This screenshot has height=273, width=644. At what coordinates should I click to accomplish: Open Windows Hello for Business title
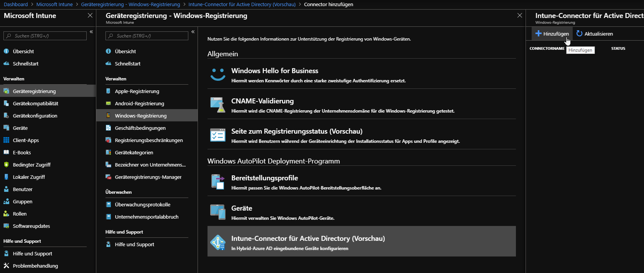tap(275, 71)
